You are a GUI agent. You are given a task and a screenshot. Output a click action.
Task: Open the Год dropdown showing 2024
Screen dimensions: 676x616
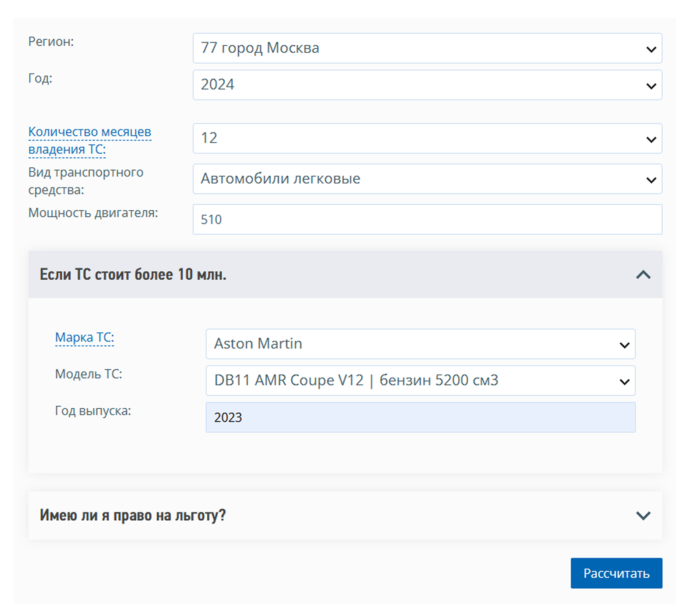pyautogui.click(x=427, y=85)
